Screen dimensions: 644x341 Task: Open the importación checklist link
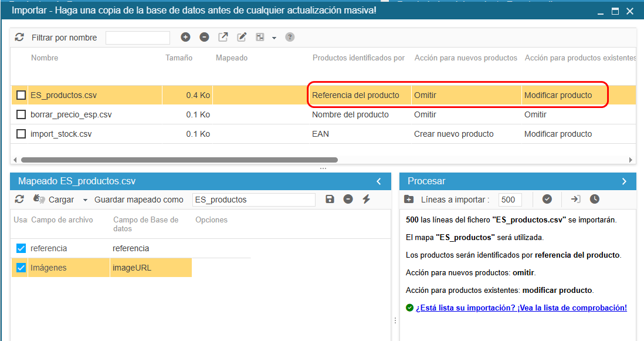pyautogui.click(x=521, y=308)
